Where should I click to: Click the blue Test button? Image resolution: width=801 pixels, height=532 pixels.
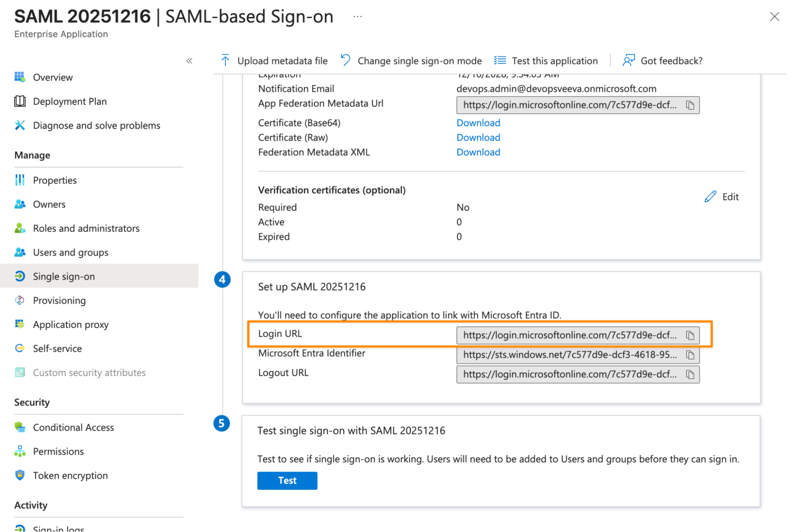click(x=287, y=480)
